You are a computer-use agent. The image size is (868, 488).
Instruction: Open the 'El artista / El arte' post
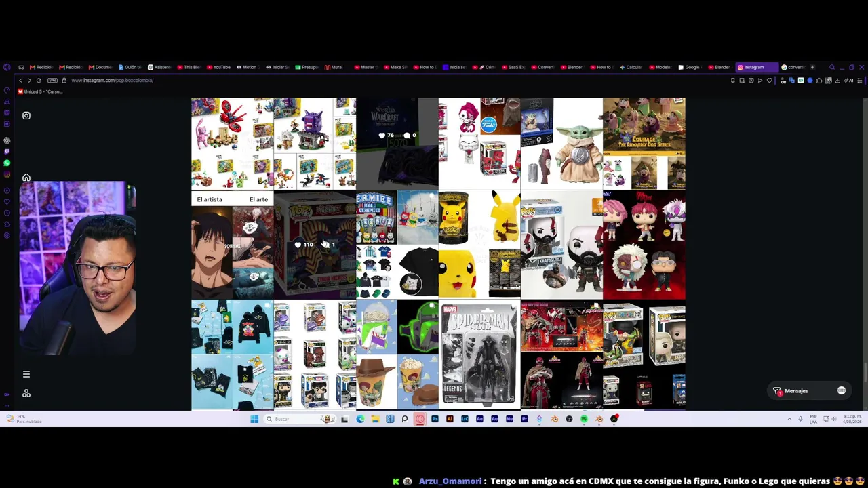233,245
